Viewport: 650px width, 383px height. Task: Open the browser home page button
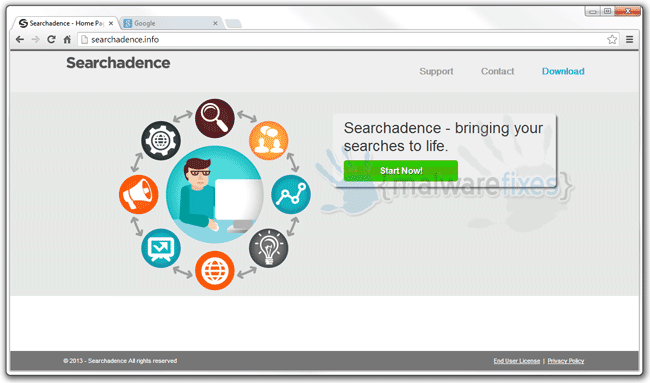point(67,39)
